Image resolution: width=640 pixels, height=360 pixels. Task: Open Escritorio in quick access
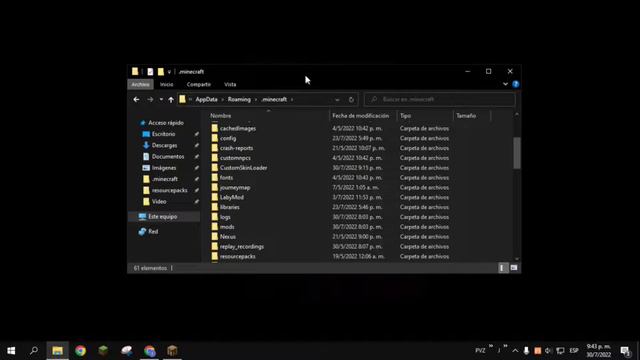tap(163, 134)
